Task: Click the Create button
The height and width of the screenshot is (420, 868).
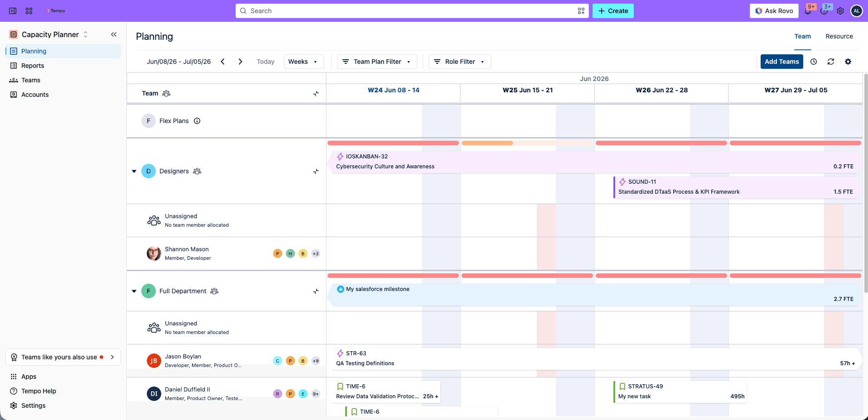Action: pos(613,11)
